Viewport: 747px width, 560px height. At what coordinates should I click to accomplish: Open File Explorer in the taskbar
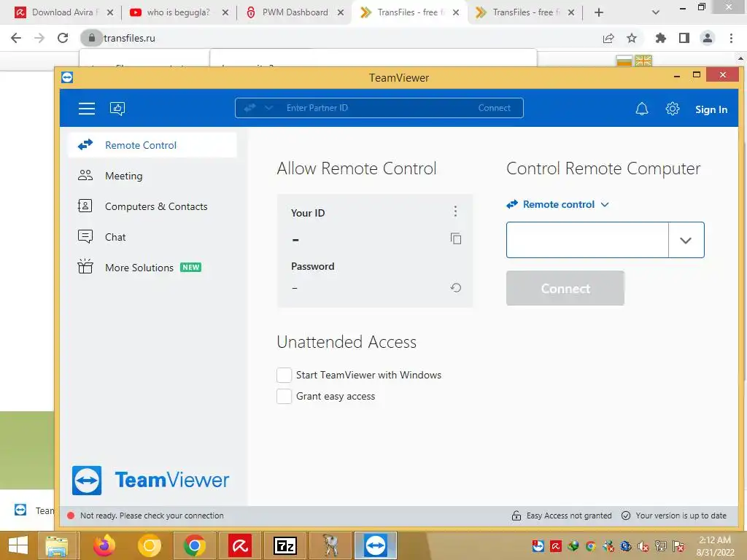[57, 545]
